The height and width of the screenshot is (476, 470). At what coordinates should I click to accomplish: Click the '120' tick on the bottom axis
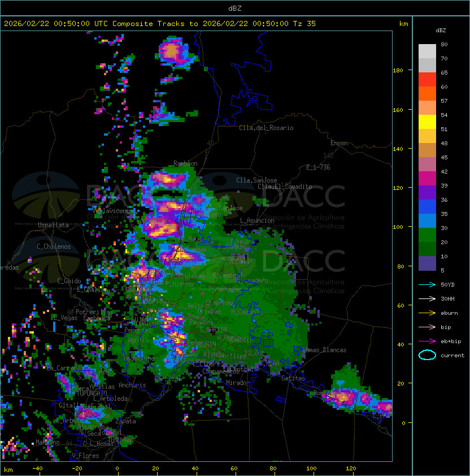(351, 469)
